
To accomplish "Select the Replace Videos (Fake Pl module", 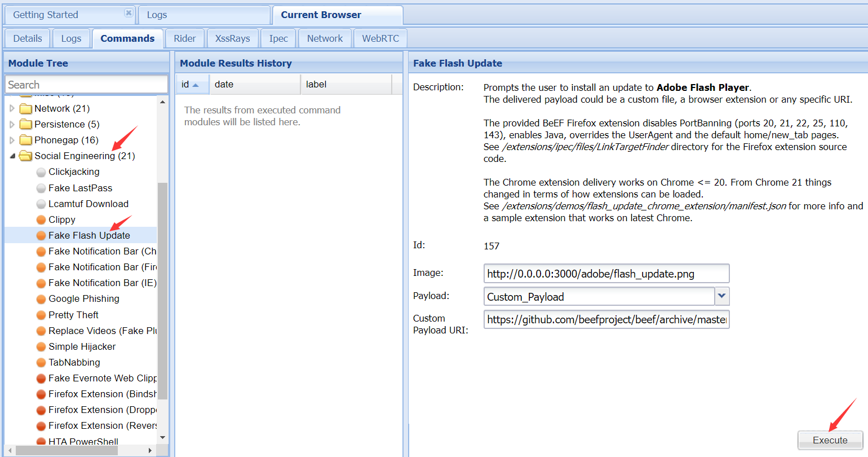I will click(81, 331).
